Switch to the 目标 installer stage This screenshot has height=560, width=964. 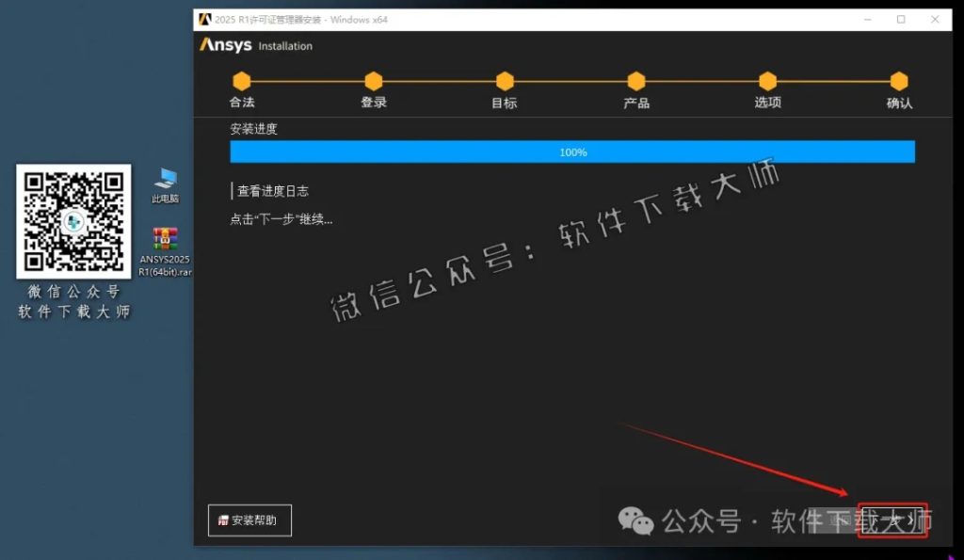point(505,83)
